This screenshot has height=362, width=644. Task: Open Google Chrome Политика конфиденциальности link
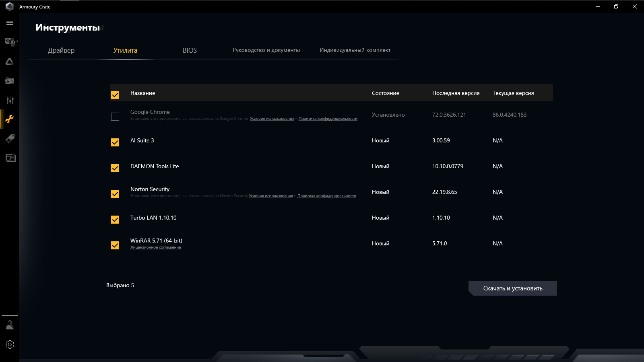pyautogui.click(x=328, y=119)
